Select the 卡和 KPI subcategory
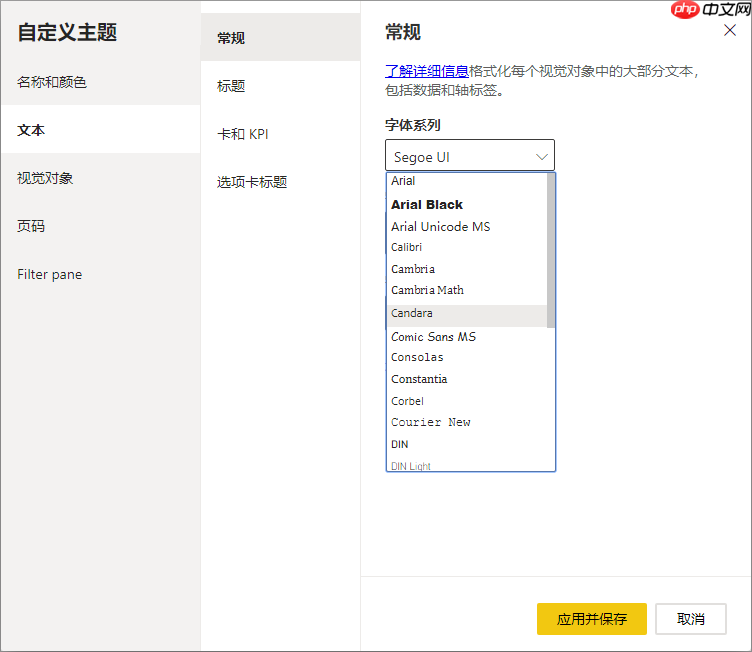Screen dimensions: 752x652 [281, 134]
